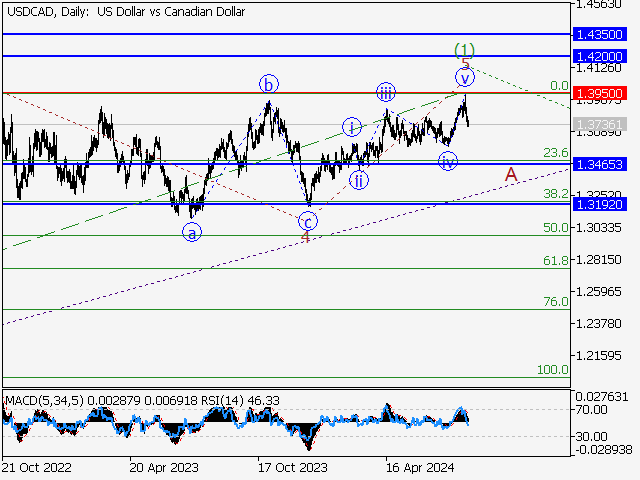The width and height of the screenshot is (640, 480).
Task: Click the Fibonacci 0.0 level label
Action: [x=559, y=86]
